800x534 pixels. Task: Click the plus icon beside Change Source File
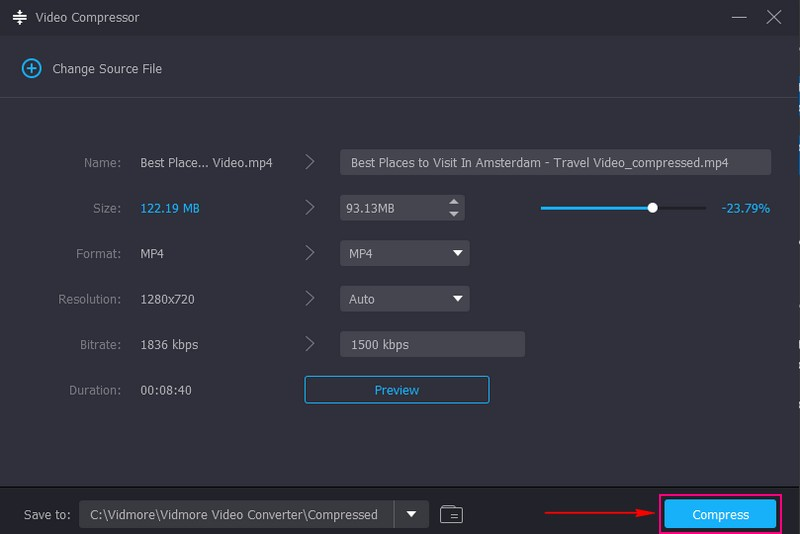click(32, 69)
